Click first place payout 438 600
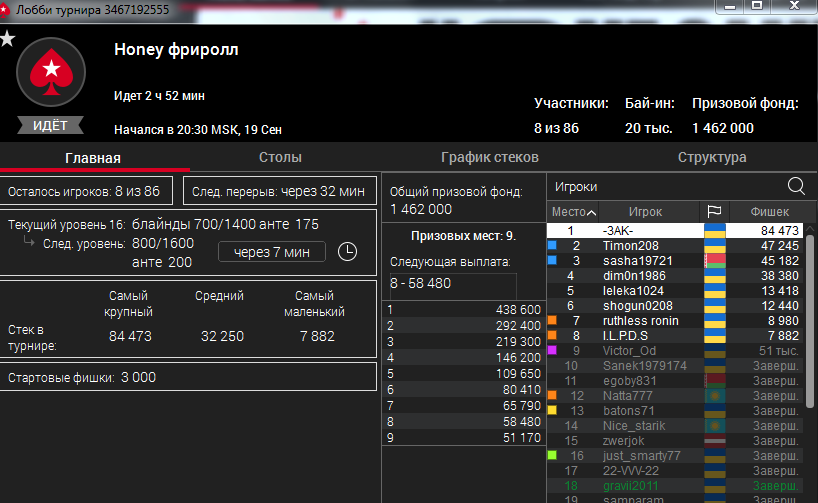Screen dimensions: 818x503 pos(518,310)
